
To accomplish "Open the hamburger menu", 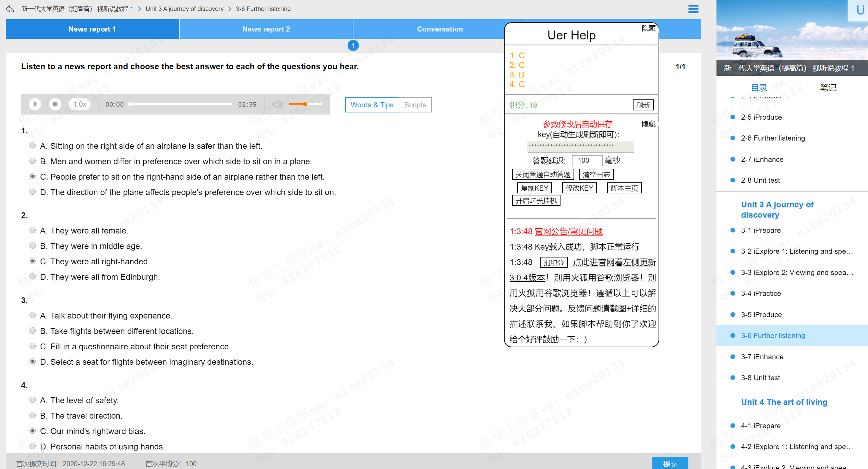I will point(693,9).
